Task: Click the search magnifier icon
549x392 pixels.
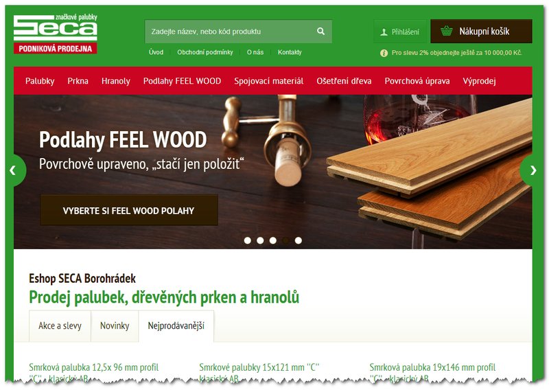Action: (320, 31)
